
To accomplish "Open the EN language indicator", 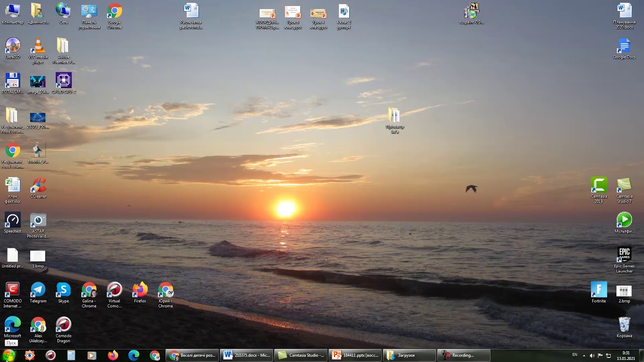I will (x=575, y=355).
